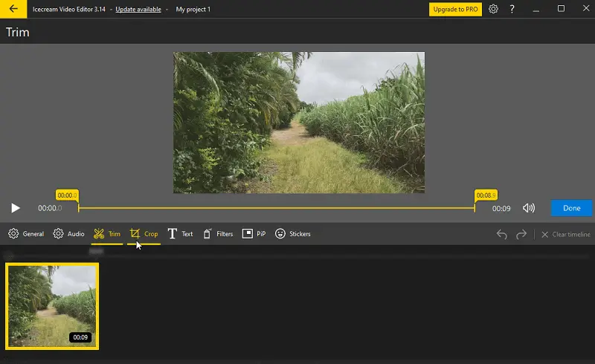Open the settings gear in title bar
Screen dimensions: 595x364
(x=493, y=9)
